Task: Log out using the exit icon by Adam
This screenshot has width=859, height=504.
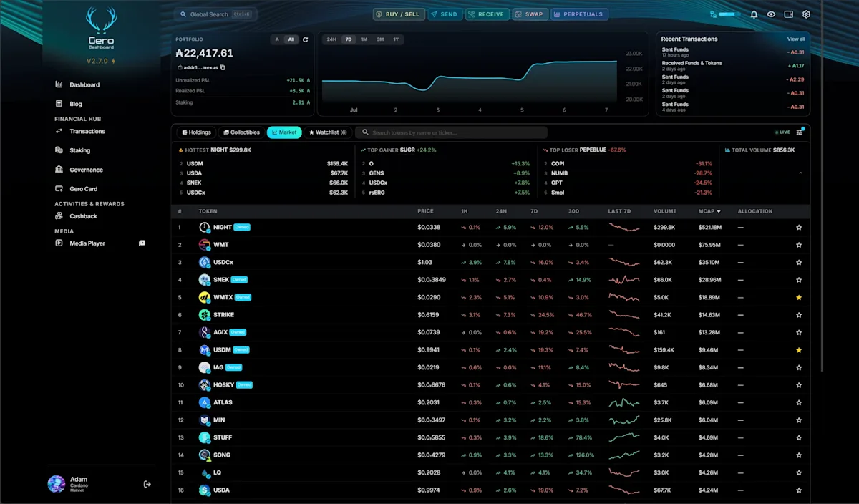Action: (x=147, y=484)
